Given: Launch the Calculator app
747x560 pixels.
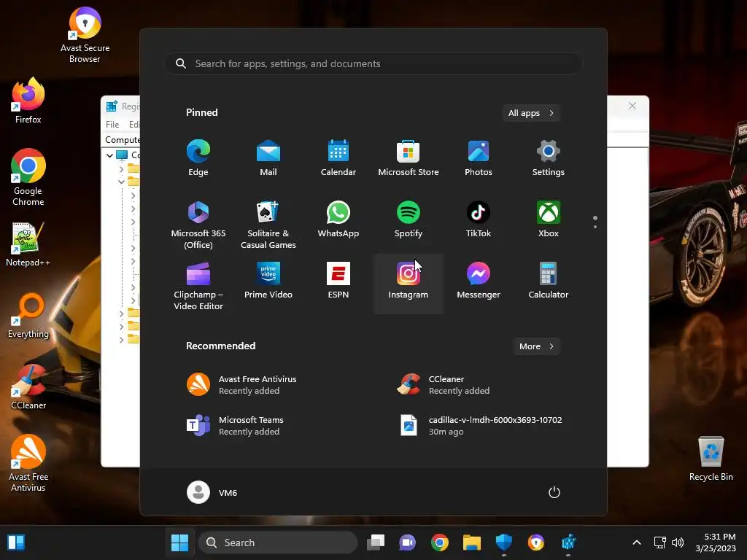Looking at the screenshot, I should click(x=549, y=281).
